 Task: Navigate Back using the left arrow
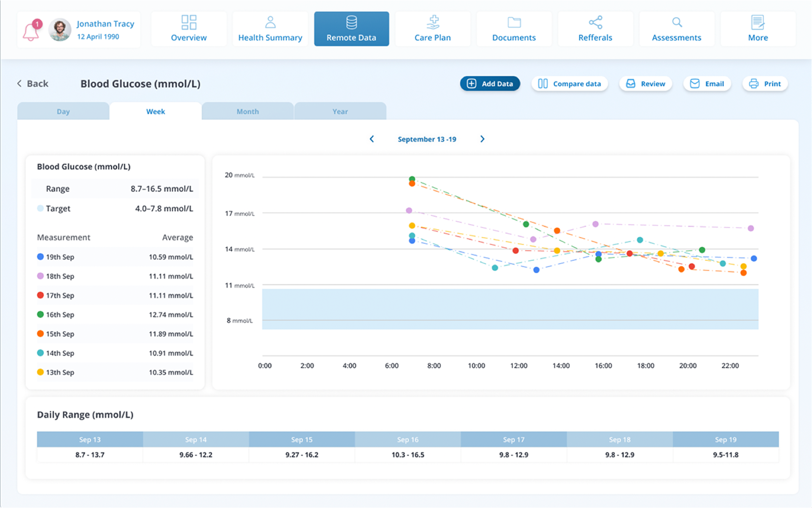[20, 84]
